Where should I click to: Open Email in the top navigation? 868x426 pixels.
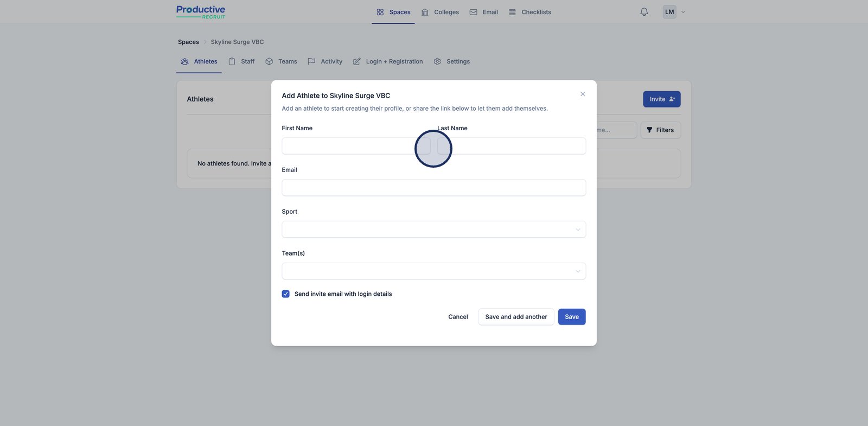click(x=483, y=12)
